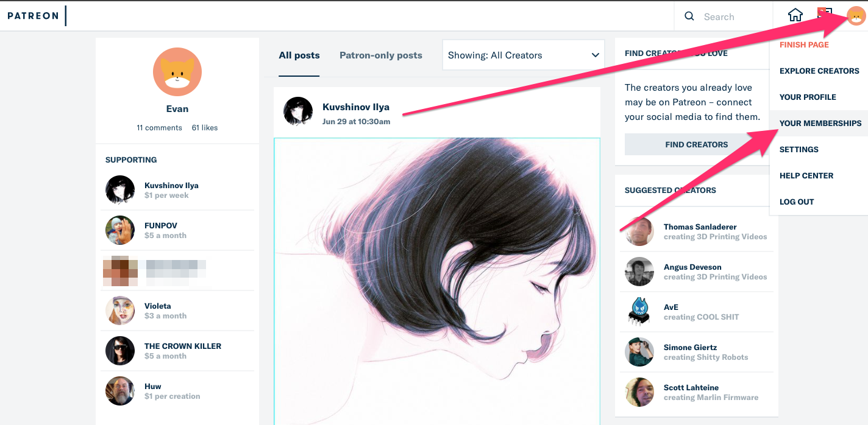This screenshot has width=868, height=425.
Task: Select YOUR MEMBERSHIPS menu item
Action: pos(819,123)
